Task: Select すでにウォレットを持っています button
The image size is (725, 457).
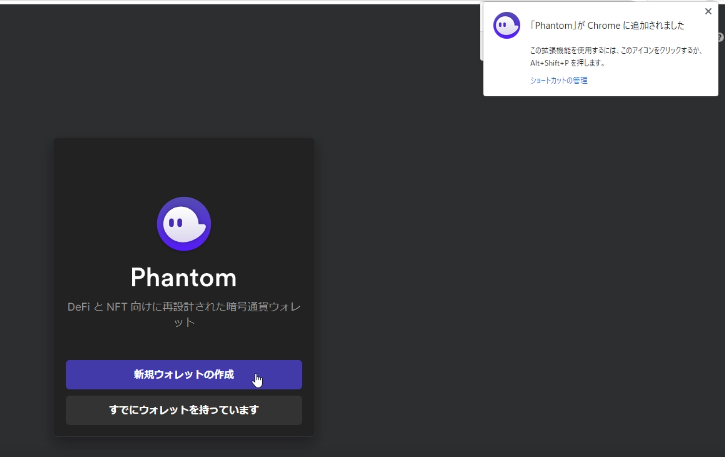Action: 184,410
